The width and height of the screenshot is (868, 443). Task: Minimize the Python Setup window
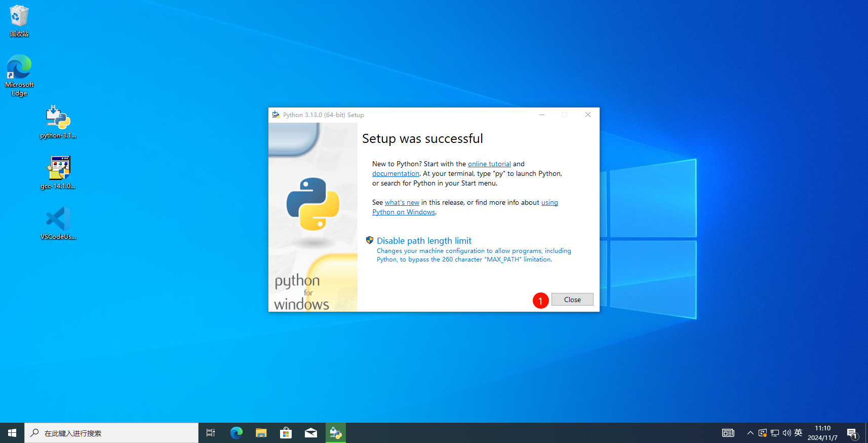tap(542, 115)
